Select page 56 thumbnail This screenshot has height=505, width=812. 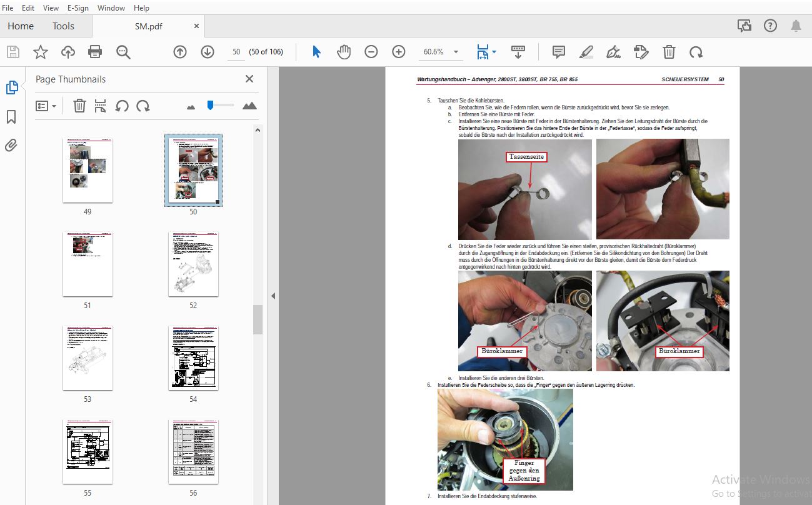tap(193, 452)
